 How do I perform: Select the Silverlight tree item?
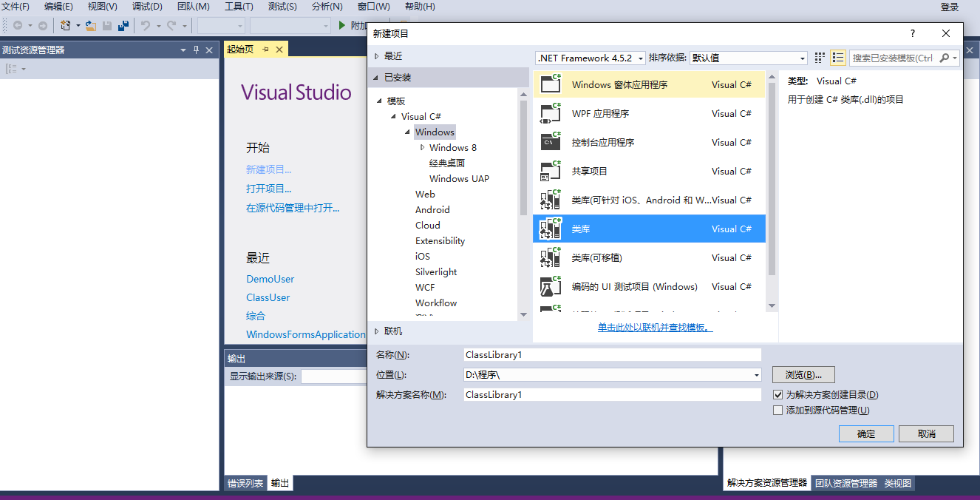[436, 271]
